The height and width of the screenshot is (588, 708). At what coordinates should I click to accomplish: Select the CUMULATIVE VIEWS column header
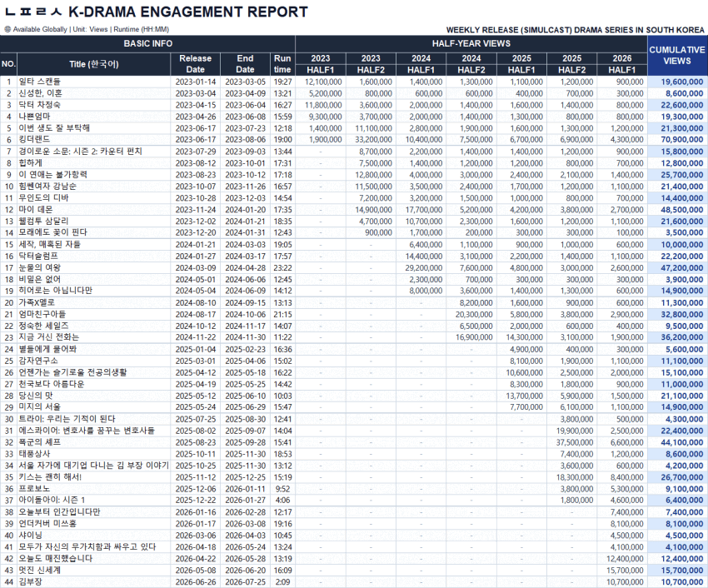pyautogui.click(x=677, y=56)
